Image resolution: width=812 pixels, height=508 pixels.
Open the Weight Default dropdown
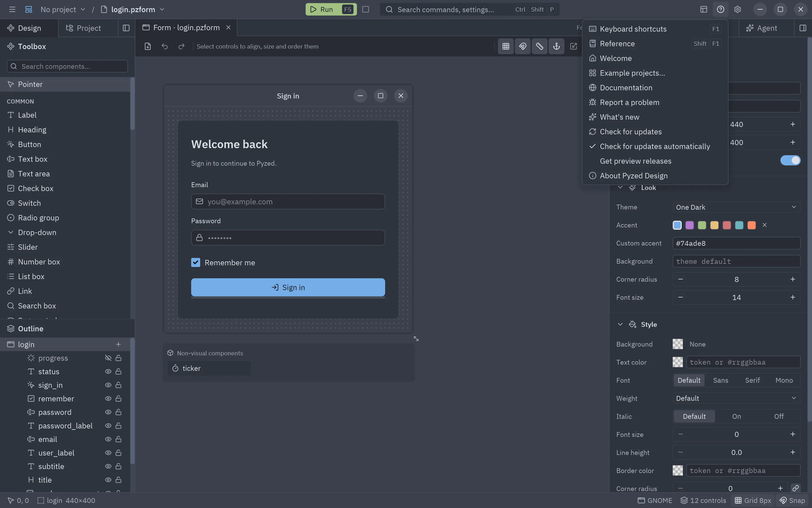[x=736, y=398]
